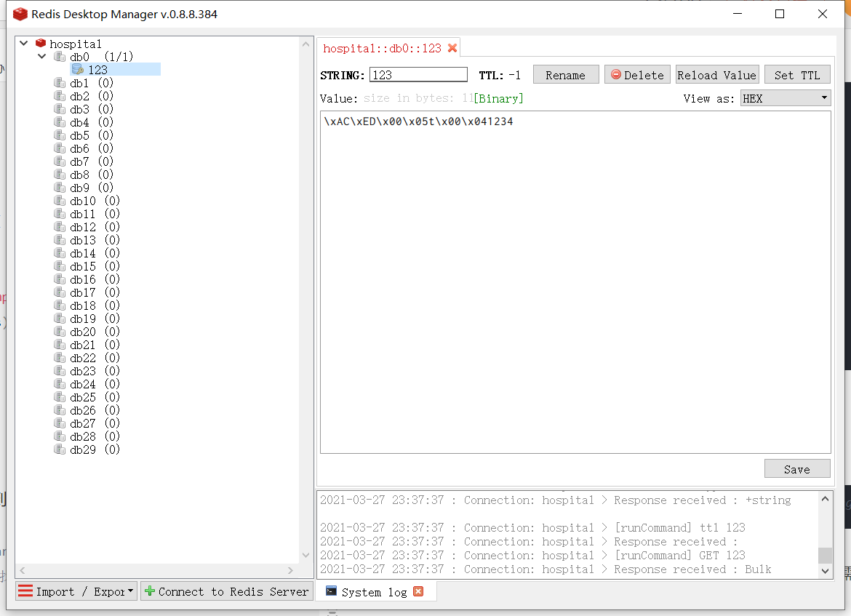
Task: Click the db13 database icon
Action: tap(60, 240)
